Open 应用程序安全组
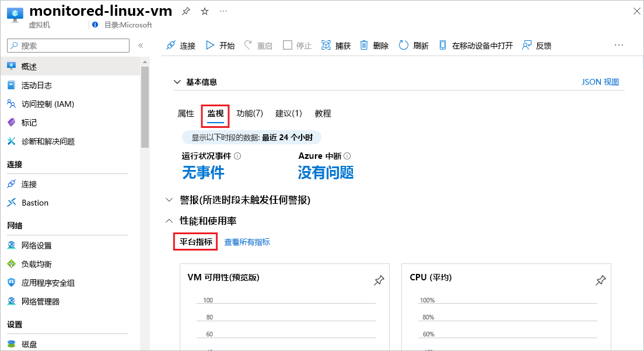The height and width of the screenshot is (351, 644). pyautogui.click(x=70, y=283)
